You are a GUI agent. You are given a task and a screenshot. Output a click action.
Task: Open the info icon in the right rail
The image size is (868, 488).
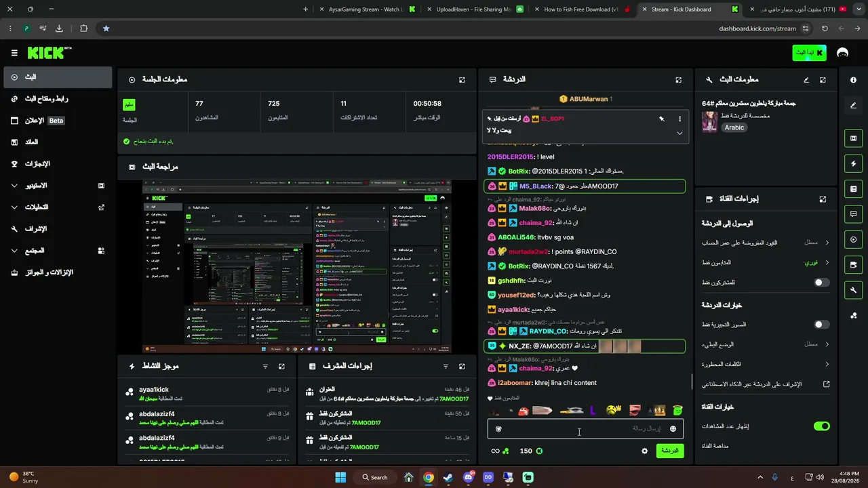(x=853, y=79)
